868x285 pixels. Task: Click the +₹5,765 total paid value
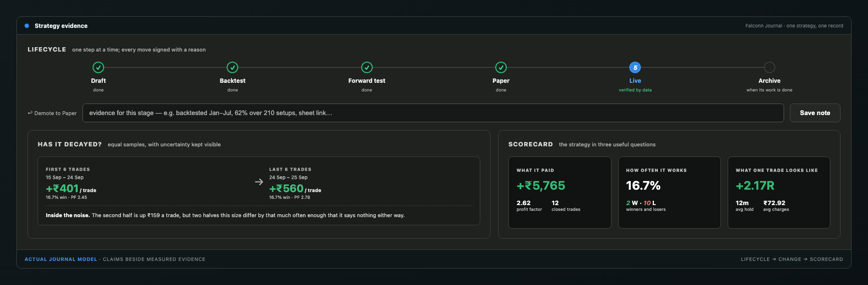[541, 186]
